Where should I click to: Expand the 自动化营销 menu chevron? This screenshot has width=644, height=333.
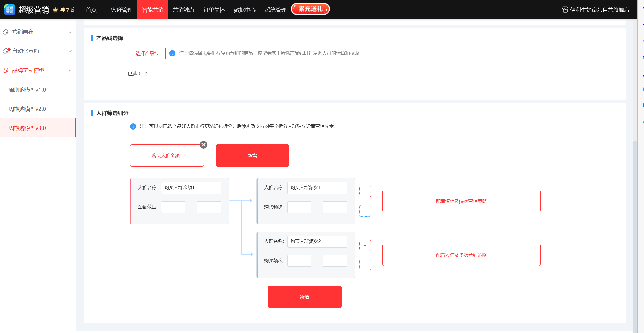point(70,51)
